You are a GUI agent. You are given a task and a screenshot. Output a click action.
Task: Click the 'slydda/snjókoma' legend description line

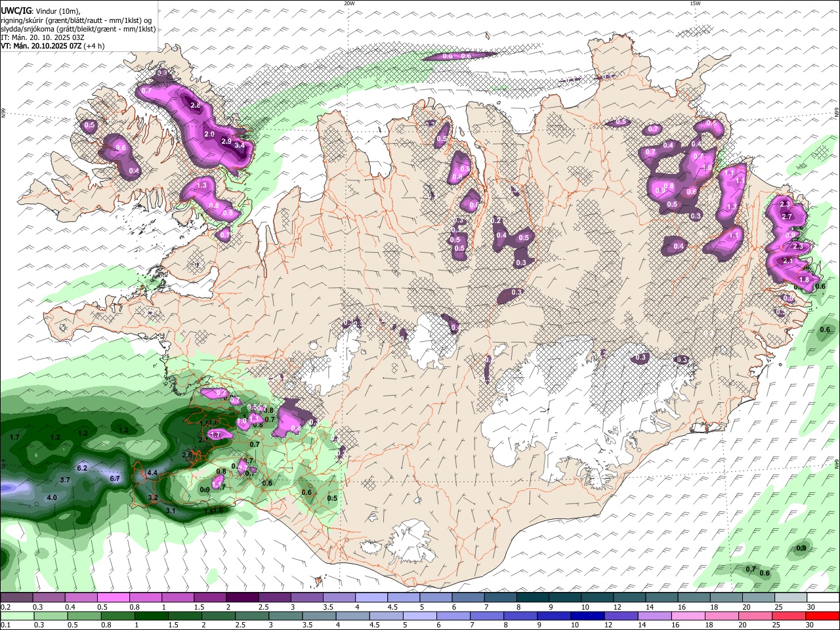pos(78,29)
